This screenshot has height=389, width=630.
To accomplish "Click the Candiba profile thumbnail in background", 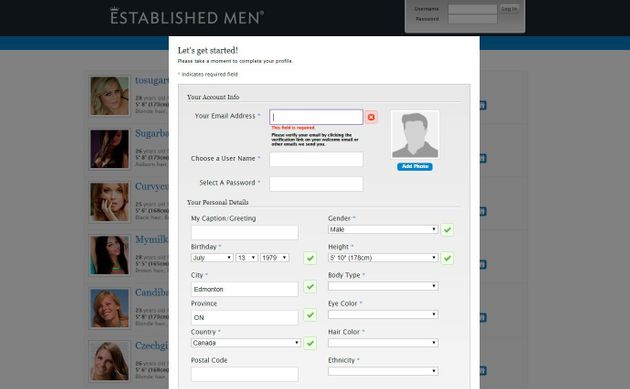I will pyautogui.click(x=109, y=308).
